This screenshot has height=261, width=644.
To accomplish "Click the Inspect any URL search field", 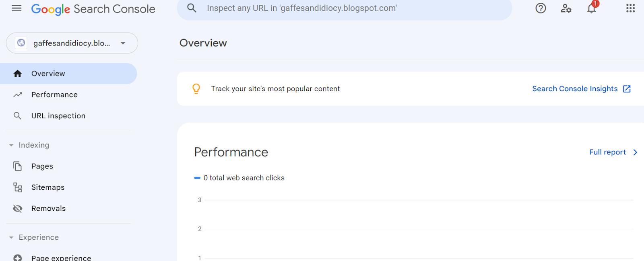I will coord(342,8).
